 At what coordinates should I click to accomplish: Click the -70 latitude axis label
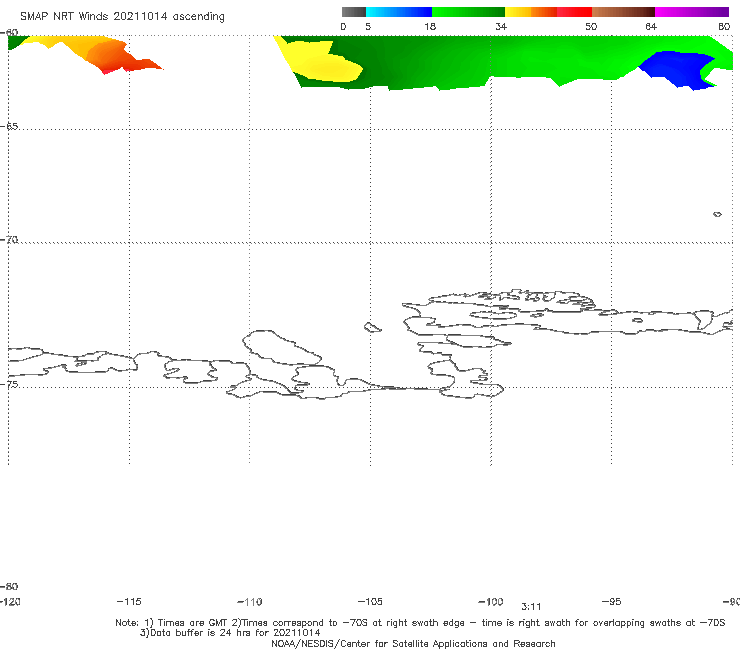pyautogui.click(x=9, y=239)
